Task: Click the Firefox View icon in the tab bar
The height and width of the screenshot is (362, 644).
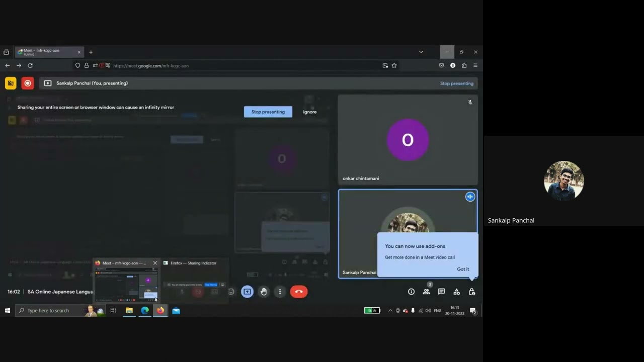Action: [6, 52]
